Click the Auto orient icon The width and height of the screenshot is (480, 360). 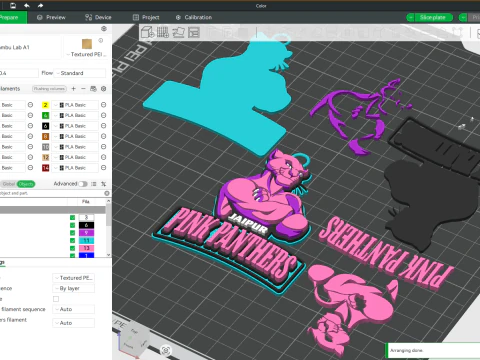[x=178, y=32]
